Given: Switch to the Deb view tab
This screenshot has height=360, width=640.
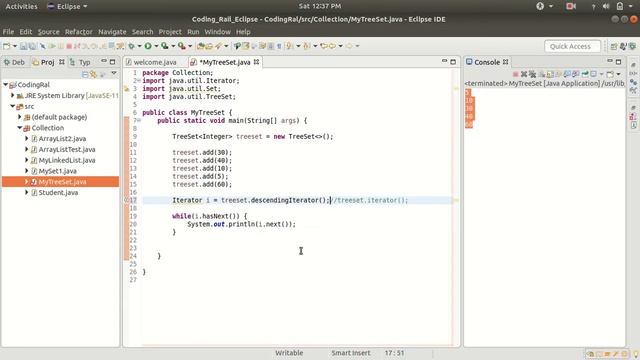Looking at the screenshot, I should (x=15, y=62).
